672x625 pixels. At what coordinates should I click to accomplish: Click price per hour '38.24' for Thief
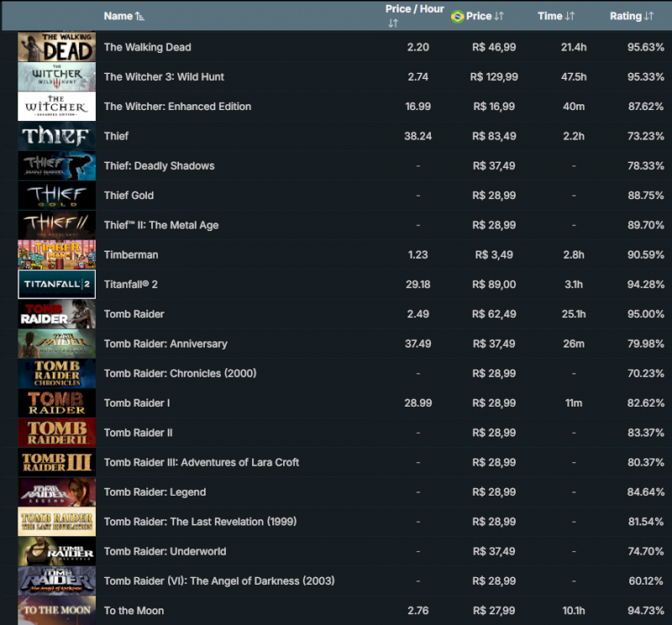tap(417, 136)
